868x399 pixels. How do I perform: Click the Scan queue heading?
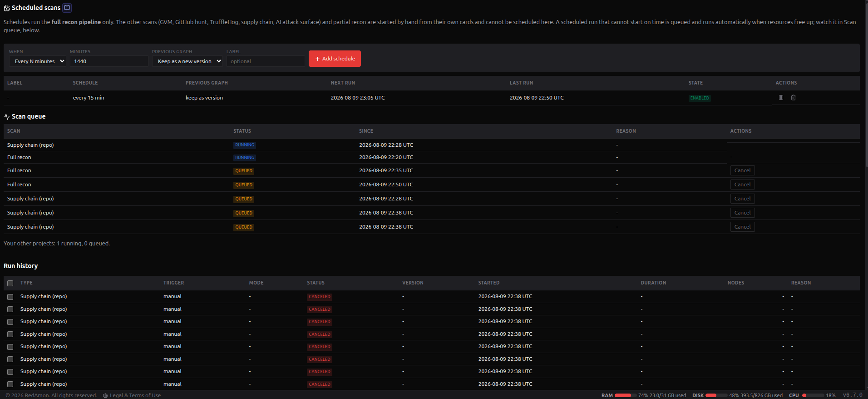click(29, 116)
